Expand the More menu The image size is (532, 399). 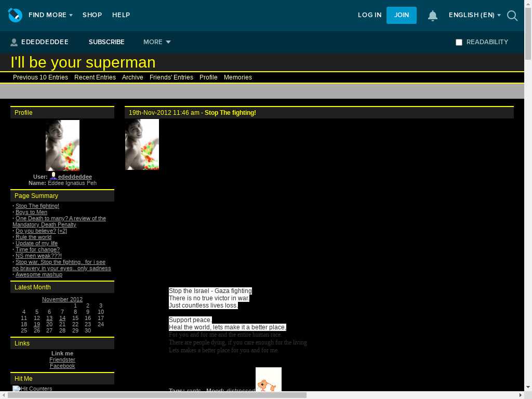(x=157, y=42)
